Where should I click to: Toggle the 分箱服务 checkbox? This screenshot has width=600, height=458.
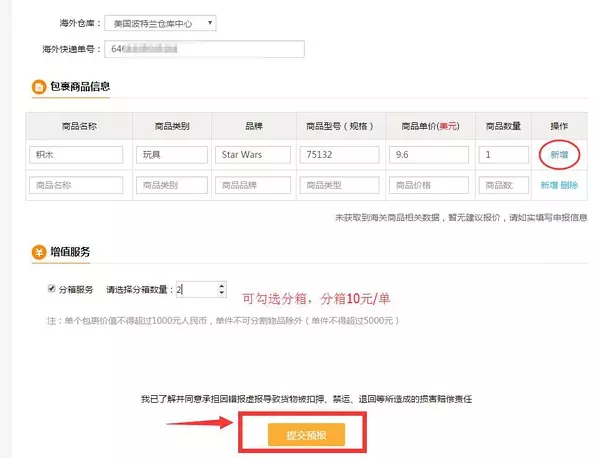click(x=51, y=288)
